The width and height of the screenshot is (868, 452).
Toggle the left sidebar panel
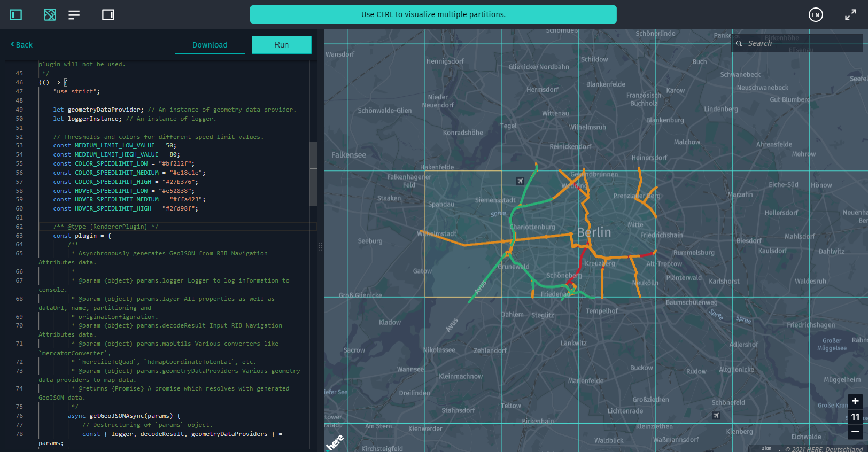(16, 15)
